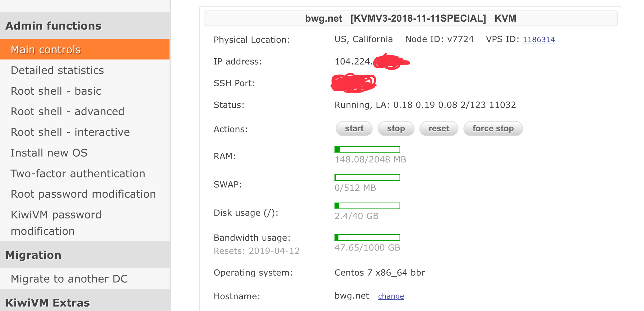Go to Root shell - basic
This screenshot has width=644, height=311.
[x=56, y=91]
